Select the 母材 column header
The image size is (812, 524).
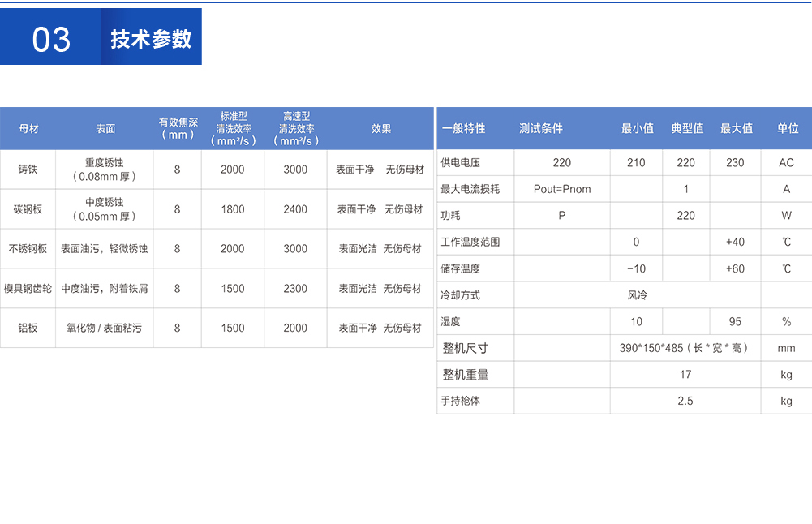[x=28, y=129]
